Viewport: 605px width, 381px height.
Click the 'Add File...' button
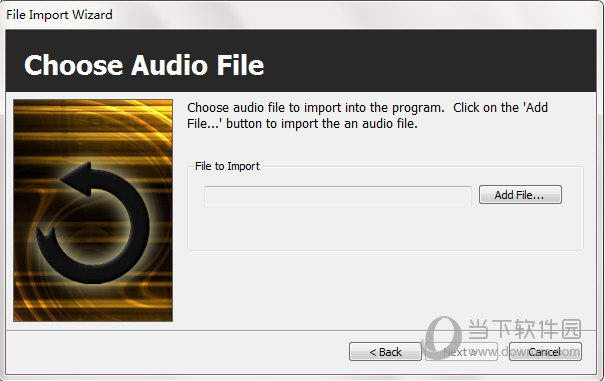tap(520, 195)
